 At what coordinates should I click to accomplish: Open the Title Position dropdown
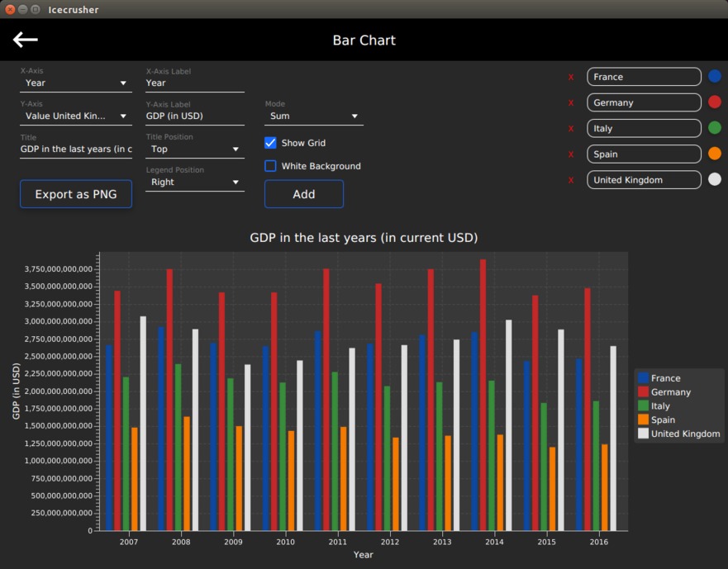pyautogui.click(x=195, y=149)
